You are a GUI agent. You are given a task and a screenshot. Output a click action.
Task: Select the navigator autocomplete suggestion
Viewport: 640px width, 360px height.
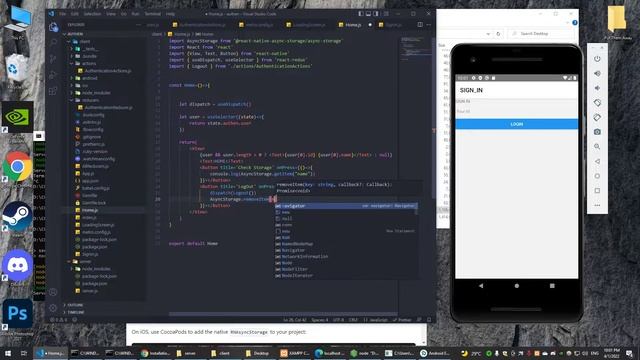pos(345,206)
